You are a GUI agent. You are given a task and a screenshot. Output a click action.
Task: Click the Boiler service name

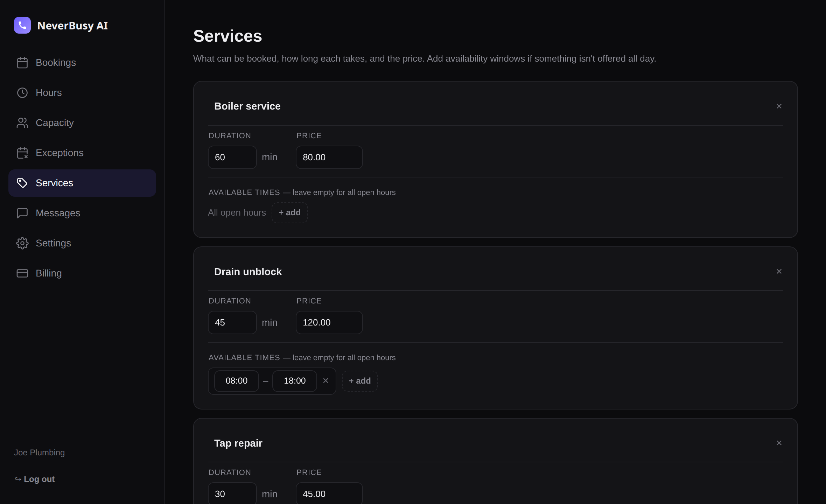pyautogui.click(x=247, y=106)
